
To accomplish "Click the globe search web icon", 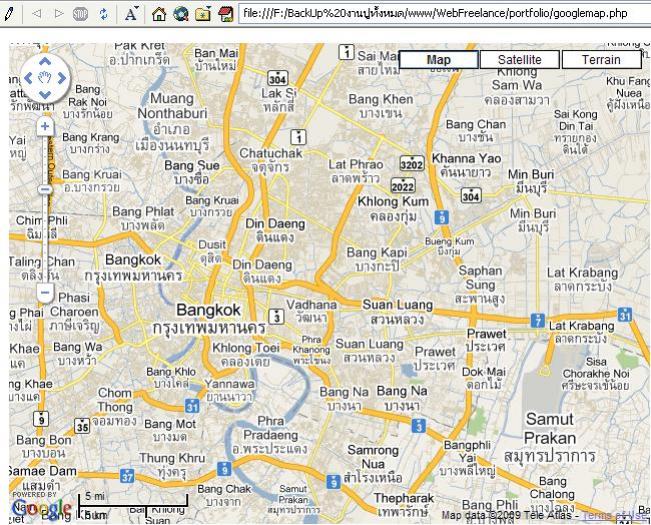I will (181, 14).
